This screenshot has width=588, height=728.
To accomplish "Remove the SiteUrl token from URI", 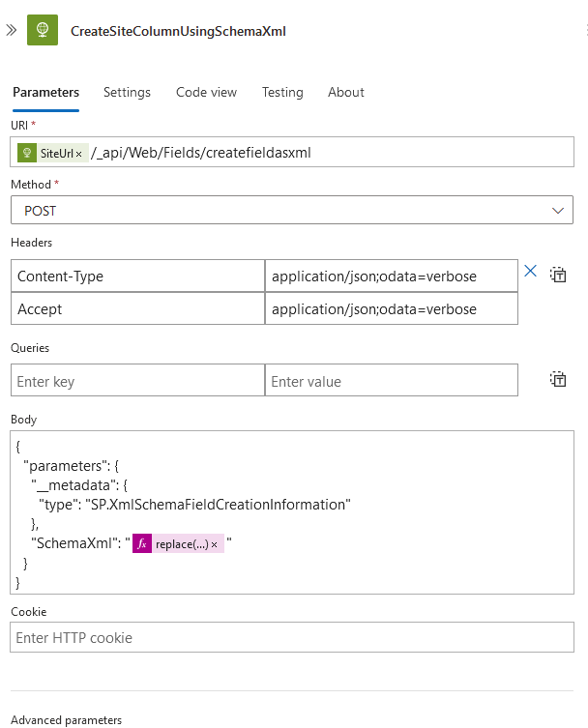I will coord(79,154).
